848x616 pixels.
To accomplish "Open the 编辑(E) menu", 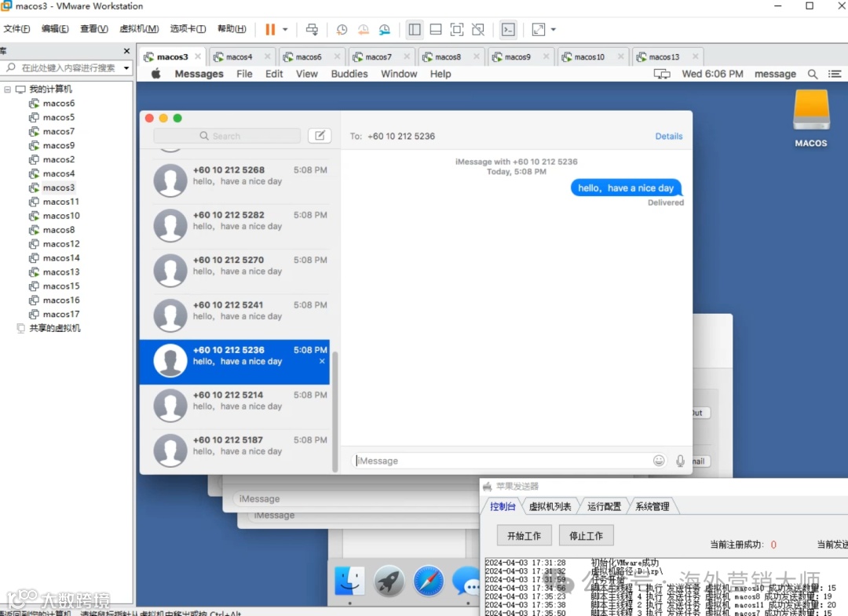I will pos(55,28).
